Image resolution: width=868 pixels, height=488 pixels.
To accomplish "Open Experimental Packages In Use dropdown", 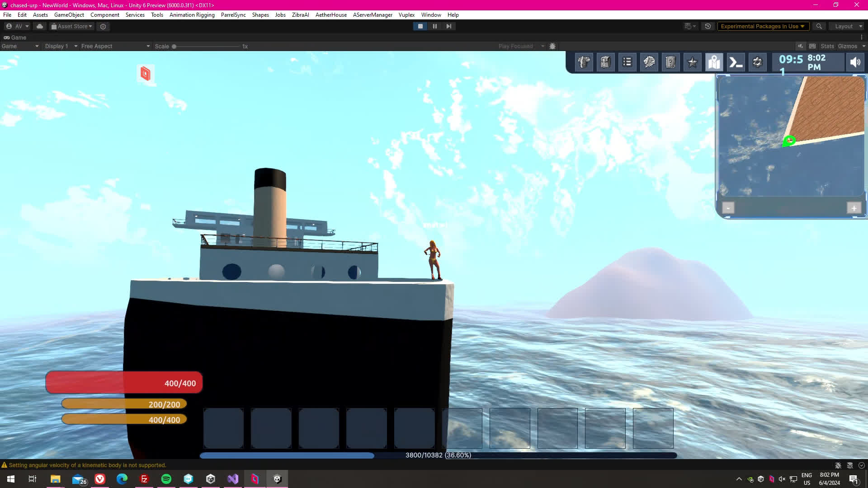I will [x=762, y=26].
